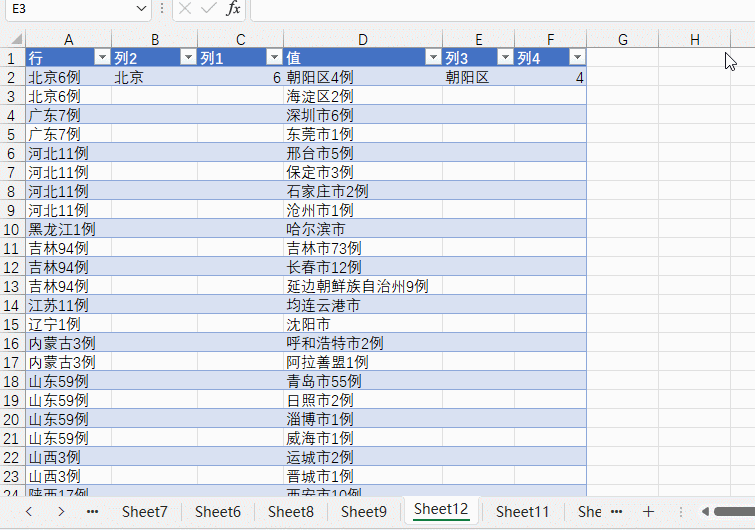The image size is (755, 530).
Task: Click cell containing 辽宁1例
Action: pyautogui.click(x=68, y=324)
